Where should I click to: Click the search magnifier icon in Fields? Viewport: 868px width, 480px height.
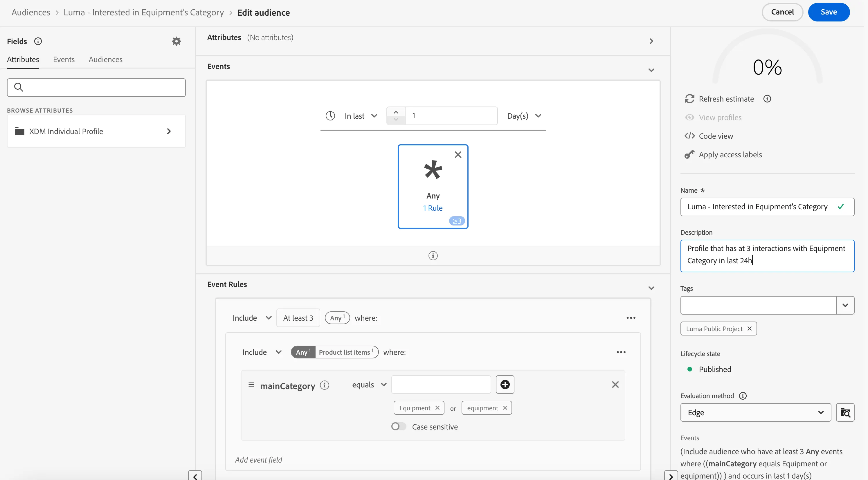19,87
